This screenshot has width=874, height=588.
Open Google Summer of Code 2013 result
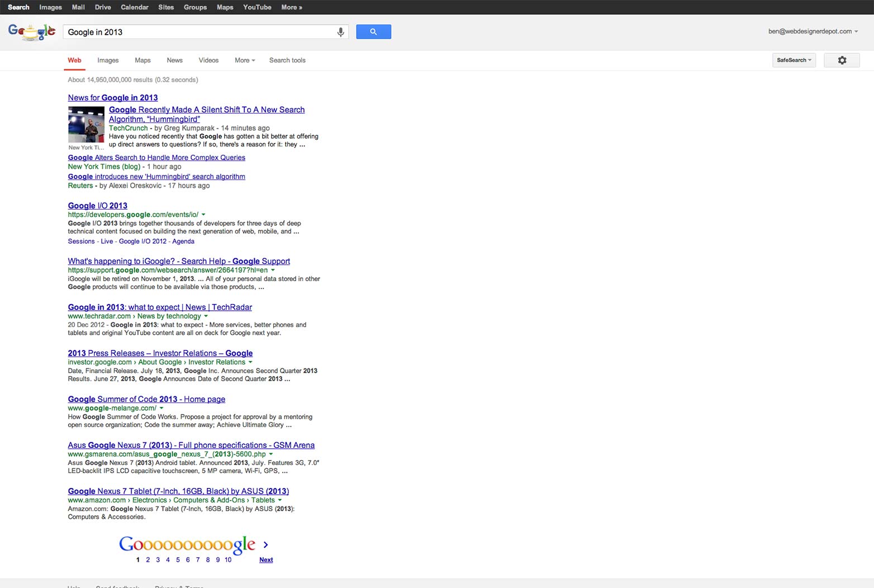click(146, 399)
